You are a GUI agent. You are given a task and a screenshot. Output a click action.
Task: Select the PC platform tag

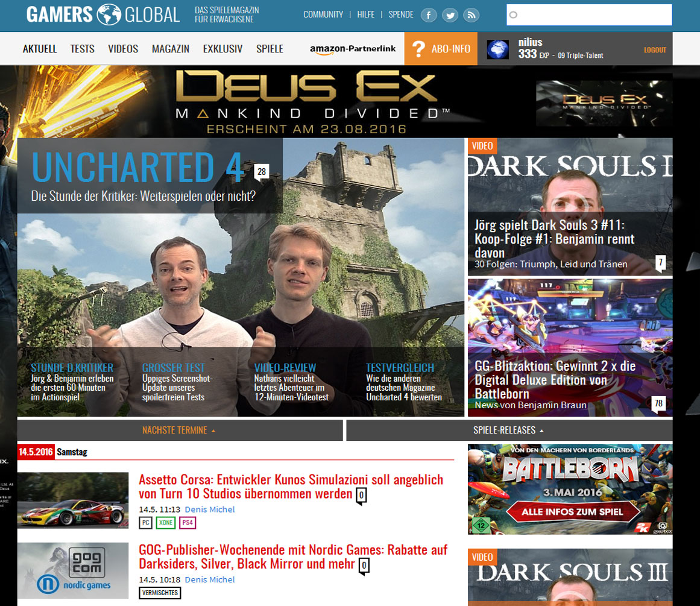(x=145, y=523)
